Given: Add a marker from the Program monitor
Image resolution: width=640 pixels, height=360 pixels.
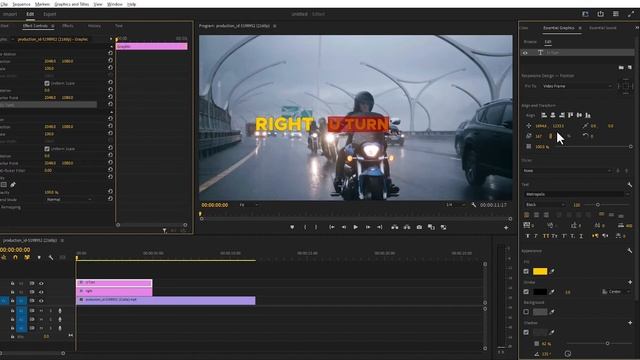Looking at the screenshot, I should (x=292, y=227).
